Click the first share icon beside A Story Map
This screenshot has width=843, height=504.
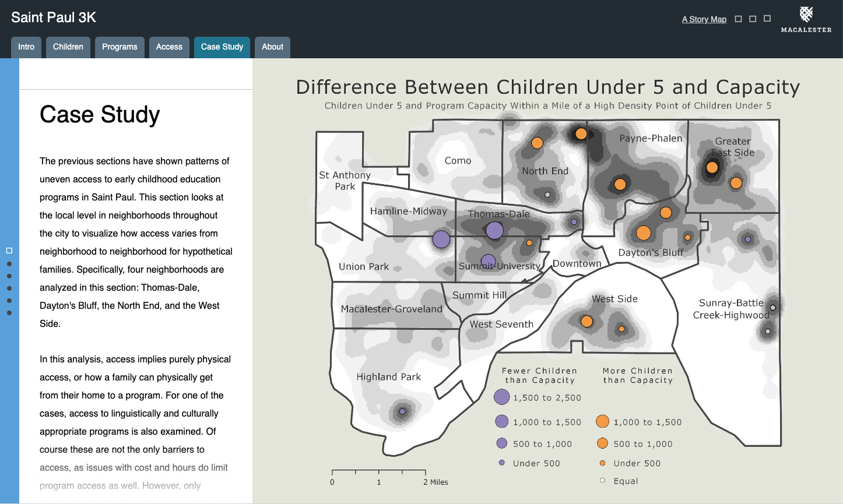pyautogui.click(x=738, y=19)
